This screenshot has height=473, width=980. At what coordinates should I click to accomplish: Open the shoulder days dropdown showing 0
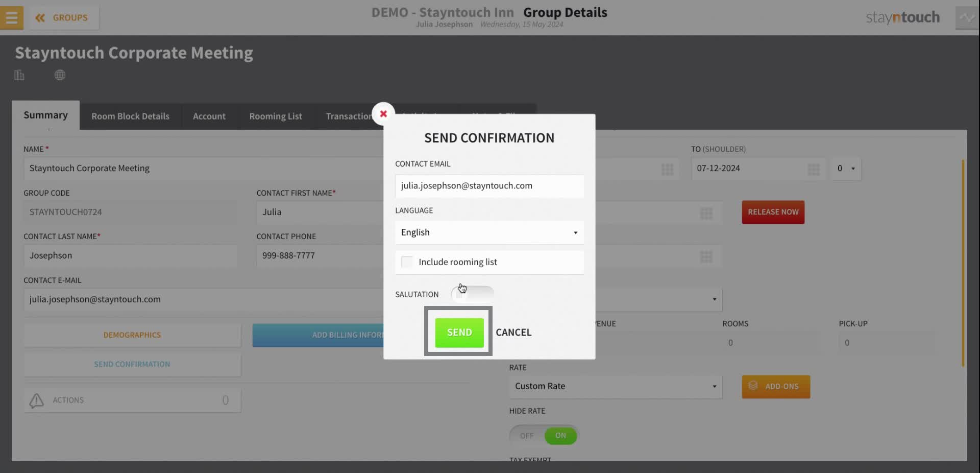pyautogui.click(x=845, y=169)
